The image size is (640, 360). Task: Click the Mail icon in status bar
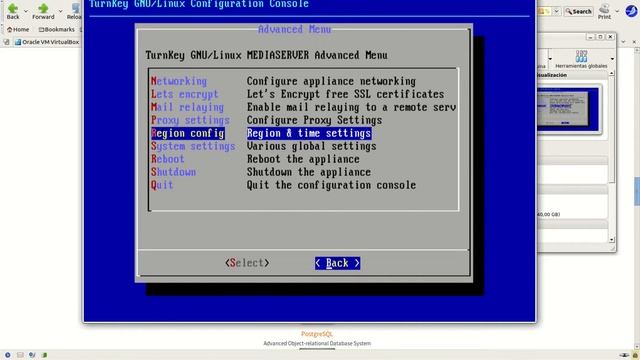coord(20,355)
